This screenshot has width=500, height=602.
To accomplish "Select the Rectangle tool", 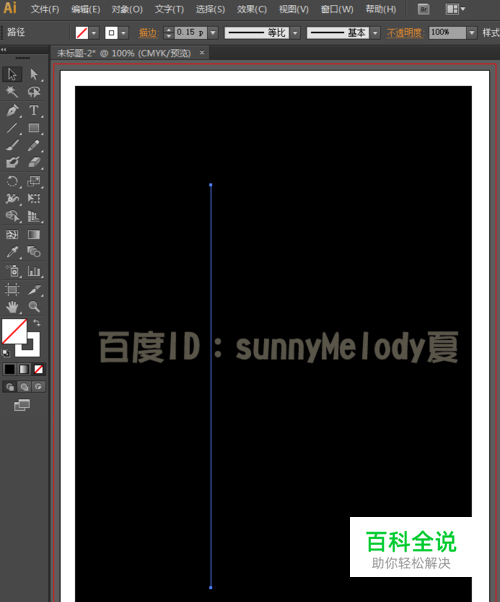I will click(x=34, y=128).
